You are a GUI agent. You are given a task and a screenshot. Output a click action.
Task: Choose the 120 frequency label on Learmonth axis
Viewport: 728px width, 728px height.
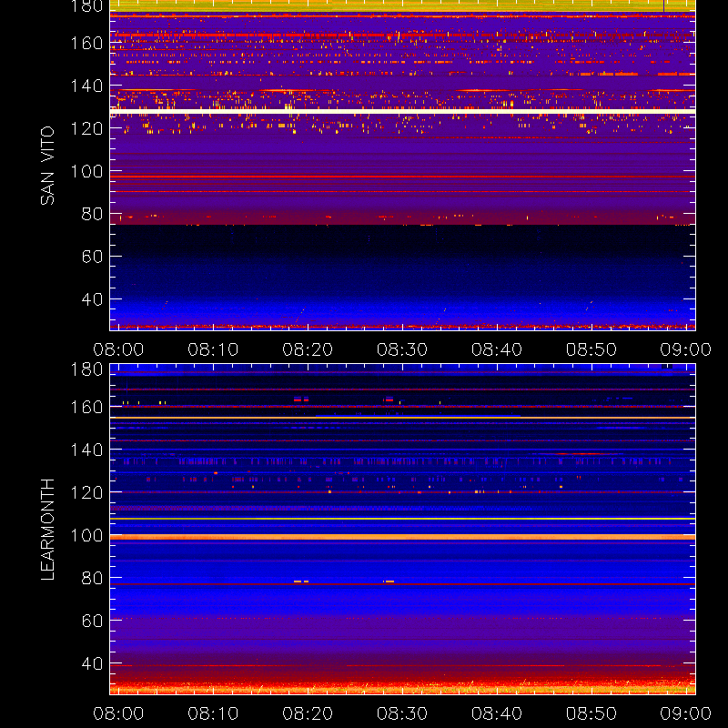click(x=86, y=492)
